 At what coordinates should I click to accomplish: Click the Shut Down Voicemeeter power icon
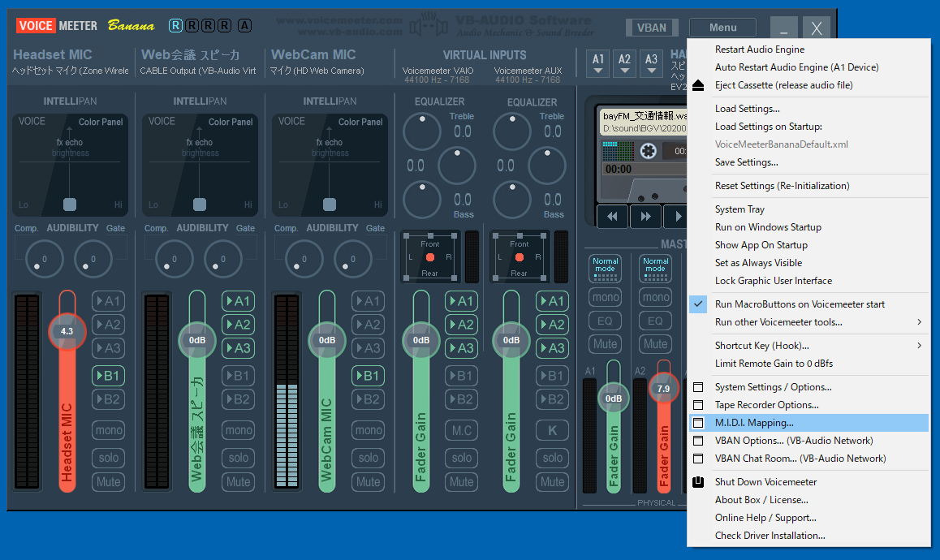pyautogui.click(x=698, y=482)
